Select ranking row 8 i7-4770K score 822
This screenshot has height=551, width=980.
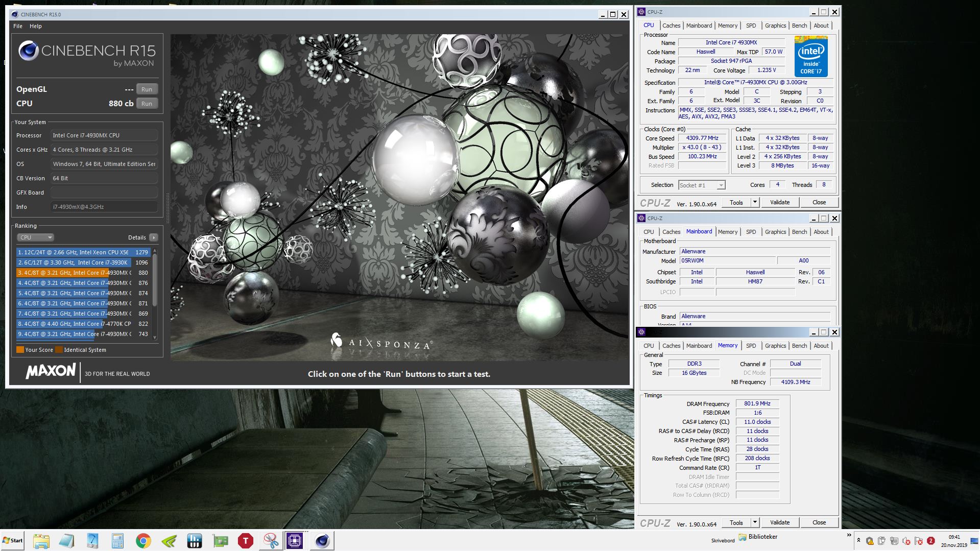tap(83, 324)
